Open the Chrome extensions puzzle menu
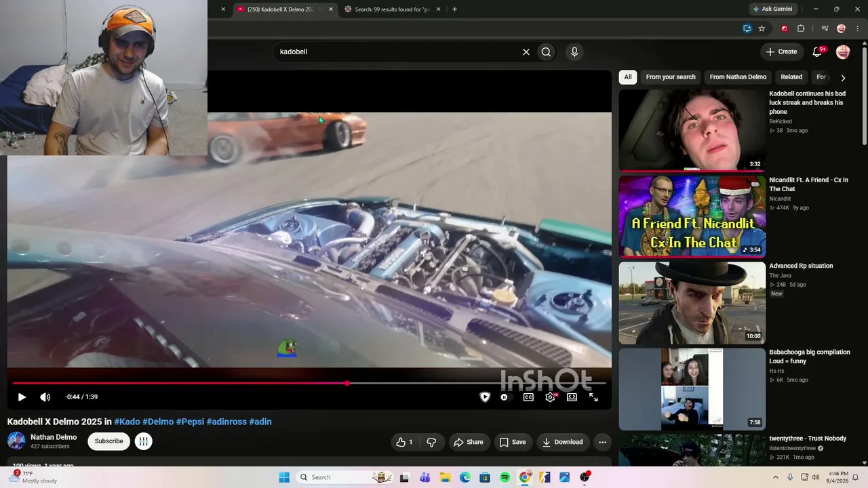The height and width of the screenshot is (488, 868). coord(801,28)
